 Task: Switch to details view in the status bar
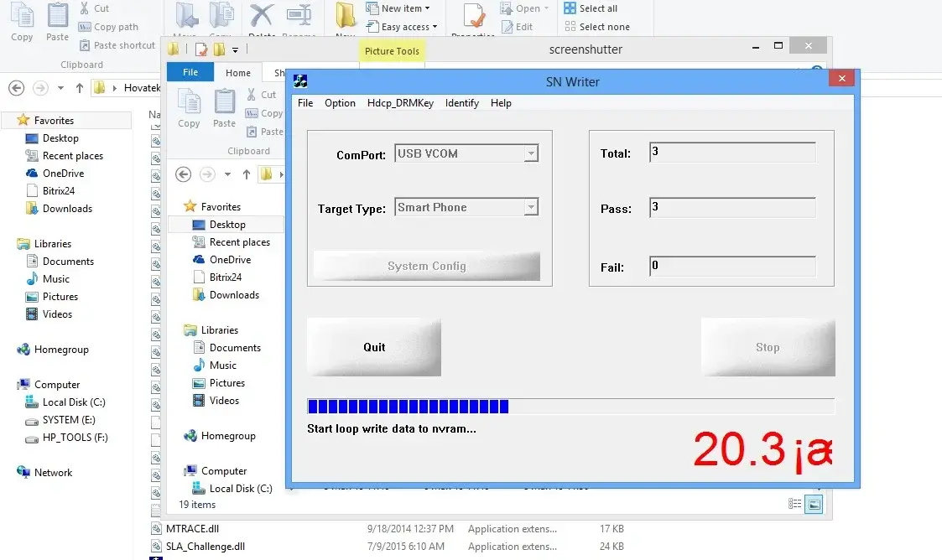coord(794,503)
